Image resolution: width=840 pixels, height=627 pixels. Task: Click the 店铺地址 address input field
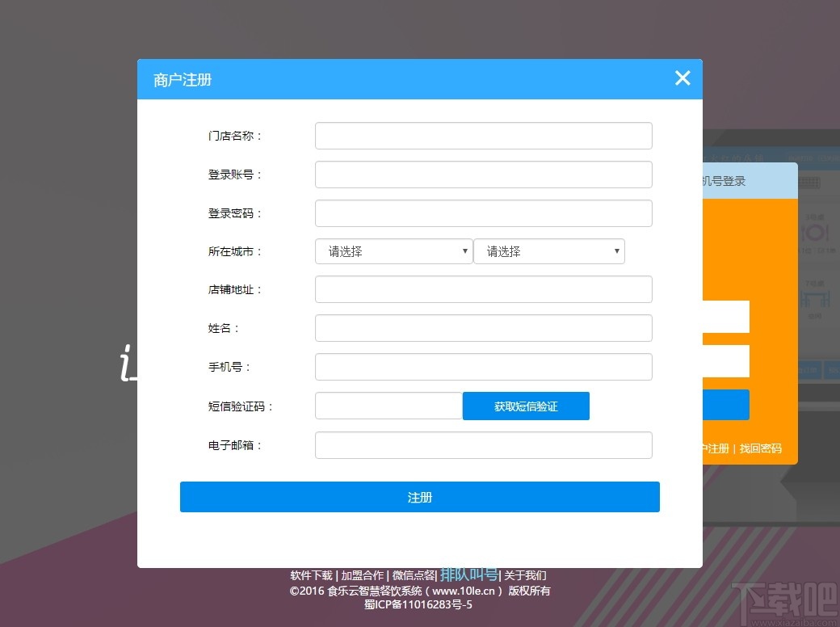[x=483, y=289]
